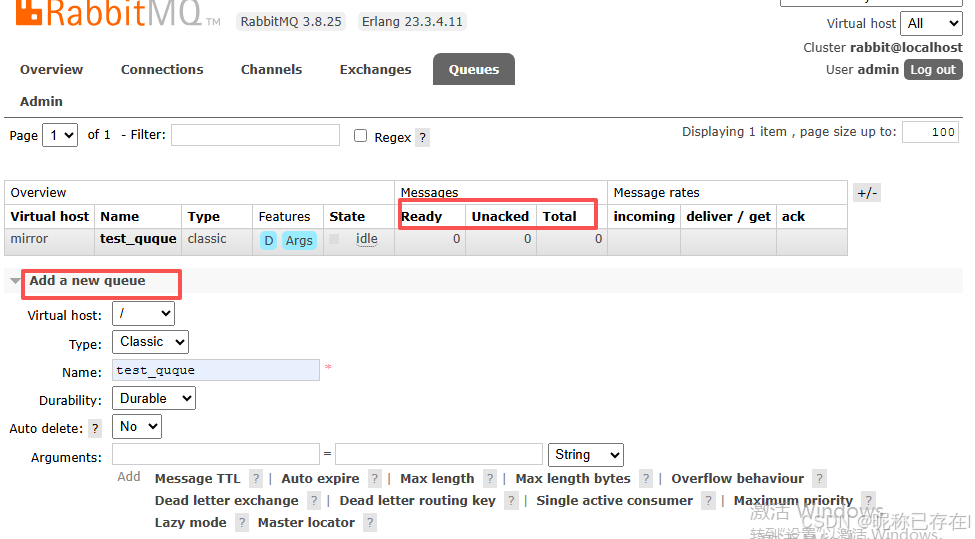
Task: Add Master locator argument
Action: [306, 523]
